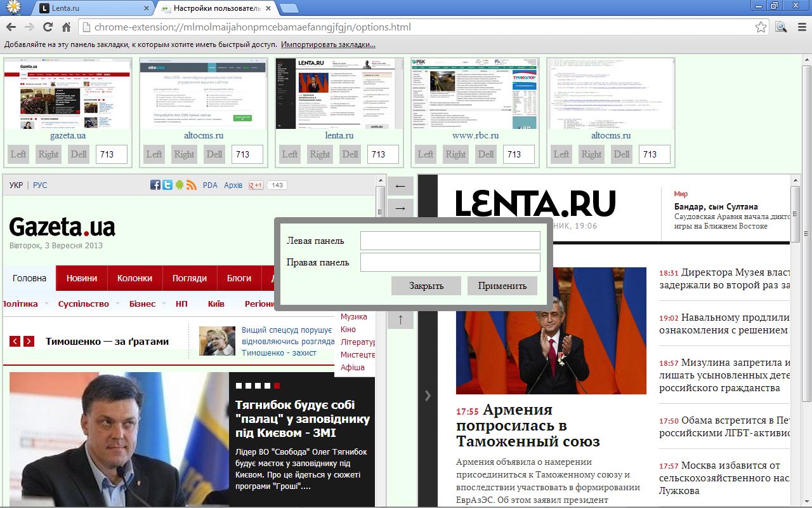The image size is (812, 508).
Task: Click the LENTA.RU logo
Action: 535,204
